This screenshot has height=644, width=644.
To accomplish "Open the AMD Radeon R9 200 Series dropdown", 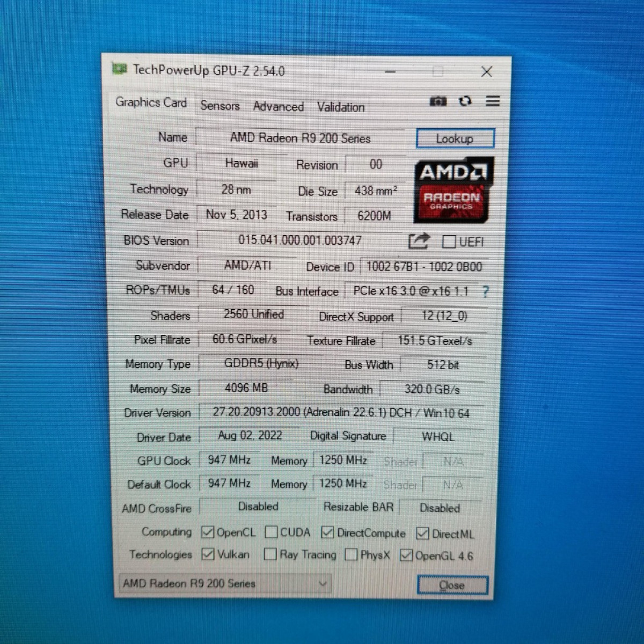I will [x=224, y=583].
